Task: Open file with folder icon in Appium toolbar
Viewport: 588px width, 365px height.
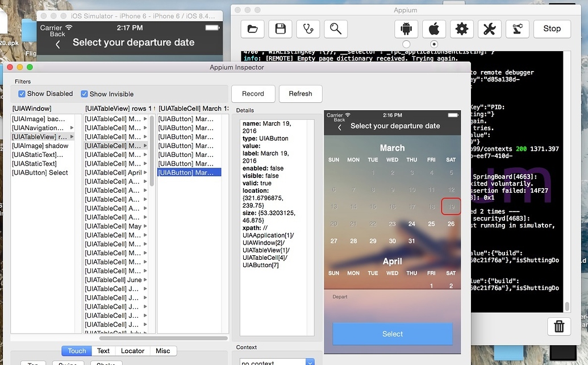Action: coord(252,29)
